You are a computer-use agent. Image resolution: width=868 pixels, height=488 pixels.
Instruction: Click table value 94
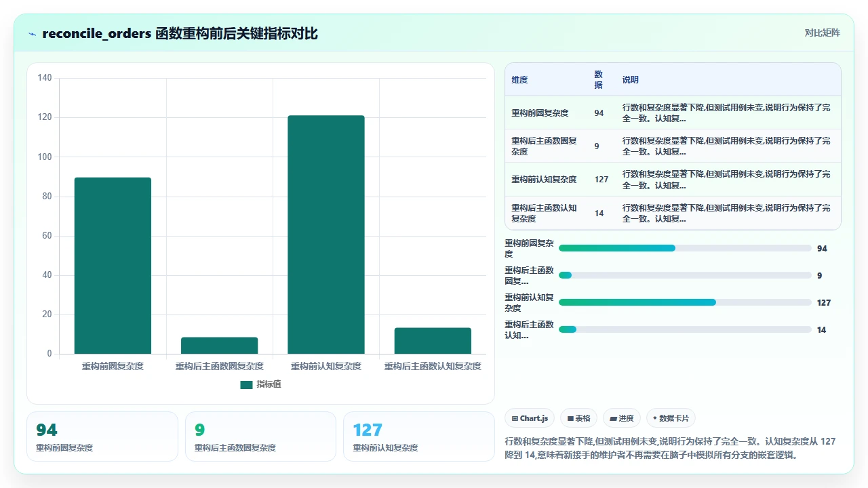click(599, 113)
